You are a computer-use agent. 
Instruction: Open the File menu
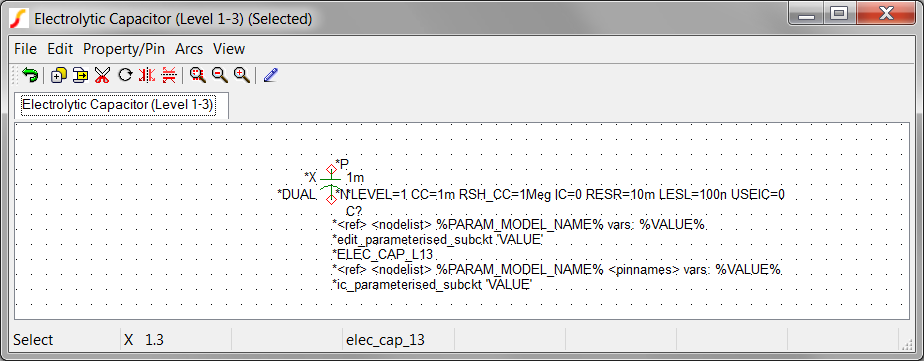25,49
